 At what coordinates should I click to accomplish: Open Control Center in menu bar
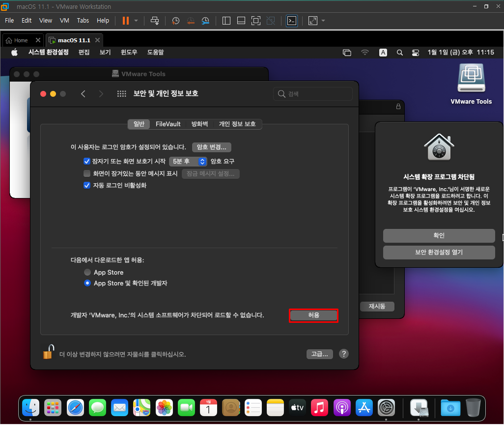point(415,53)
